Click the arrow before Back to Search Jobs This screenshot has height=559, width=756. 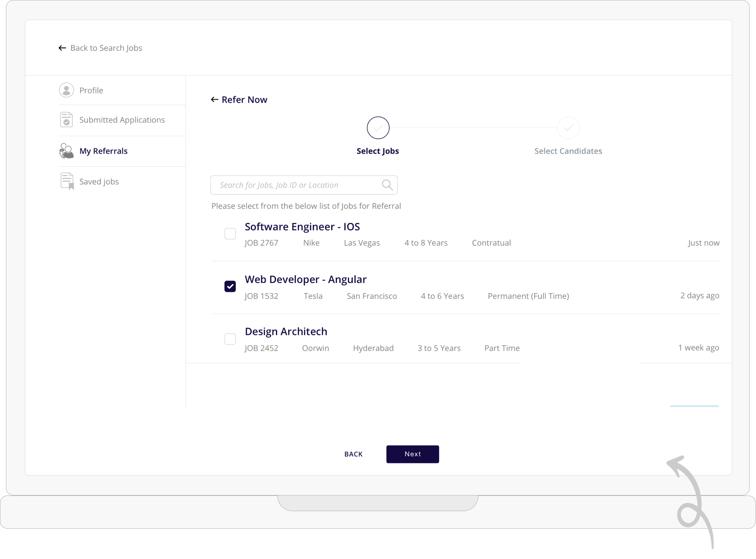click(62, 48)
